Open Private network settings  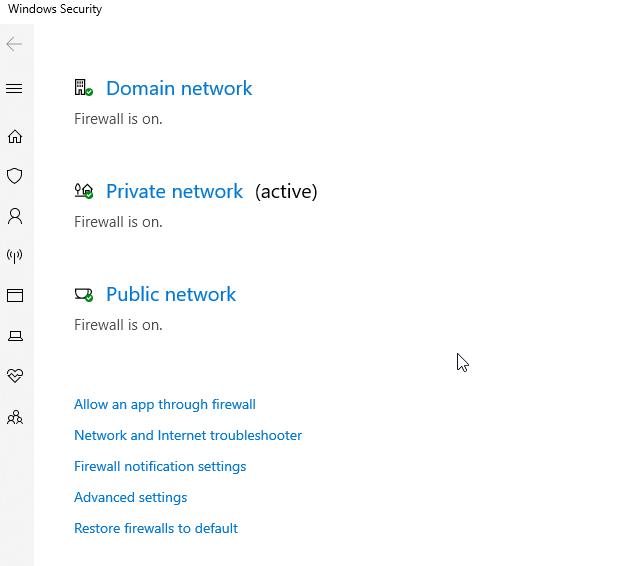coord(174,191)
